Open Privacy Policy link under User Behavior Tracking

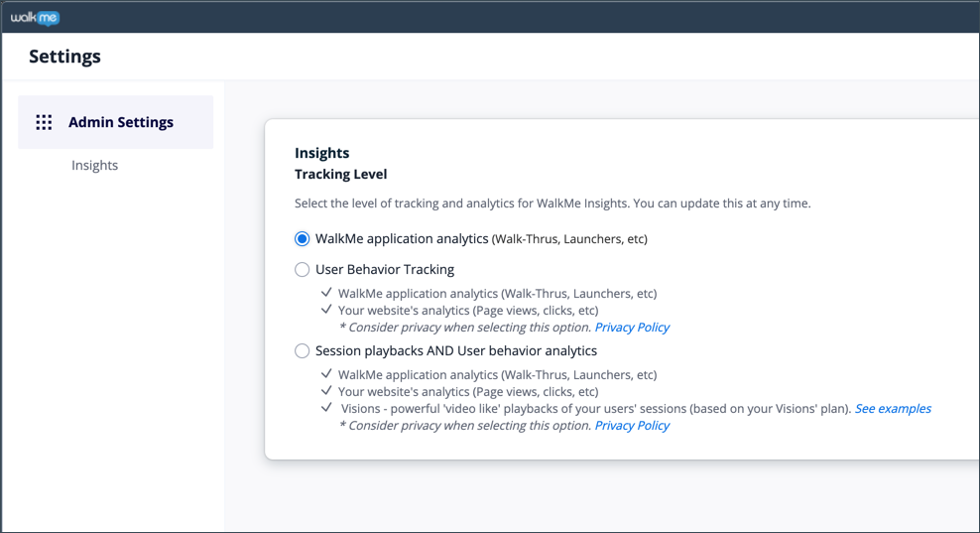632,328
